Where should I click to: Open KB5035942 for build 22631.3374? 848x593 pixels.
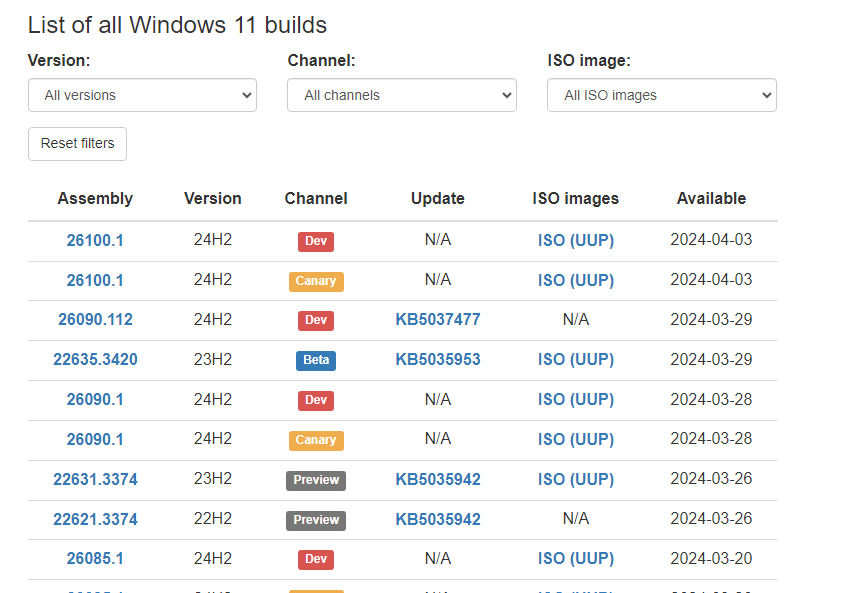(x=438, y=479)
